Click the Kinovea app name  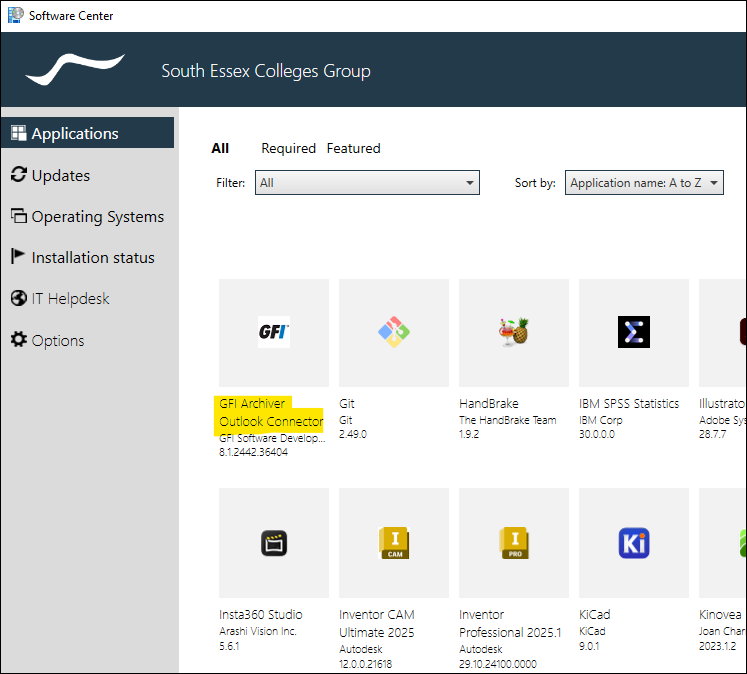click(720, 614)
